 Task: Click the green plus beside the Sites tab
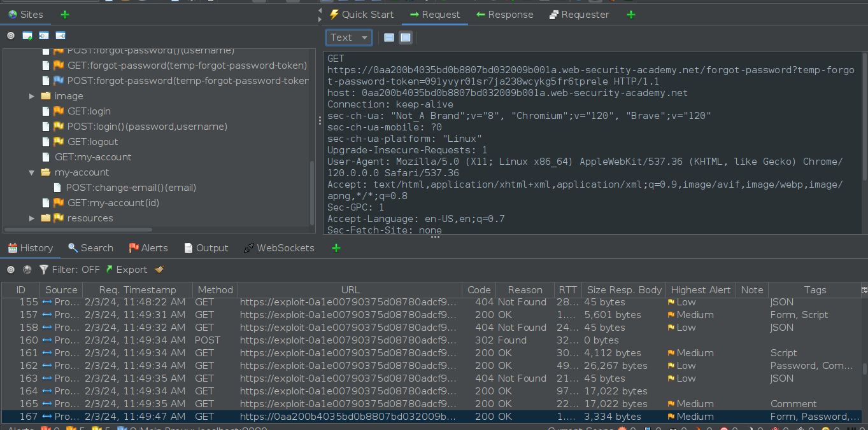point(65,15)
